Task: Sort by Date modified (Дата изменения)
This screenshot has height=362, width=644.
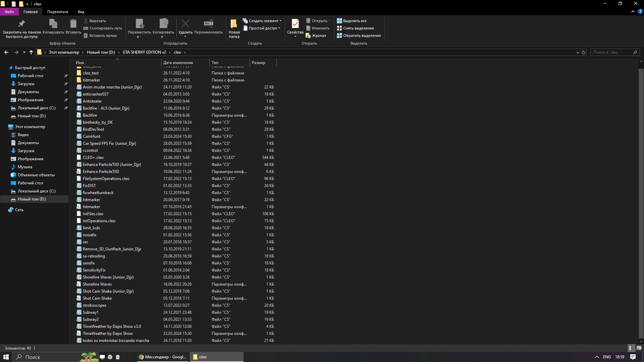Action: (185, 63)
